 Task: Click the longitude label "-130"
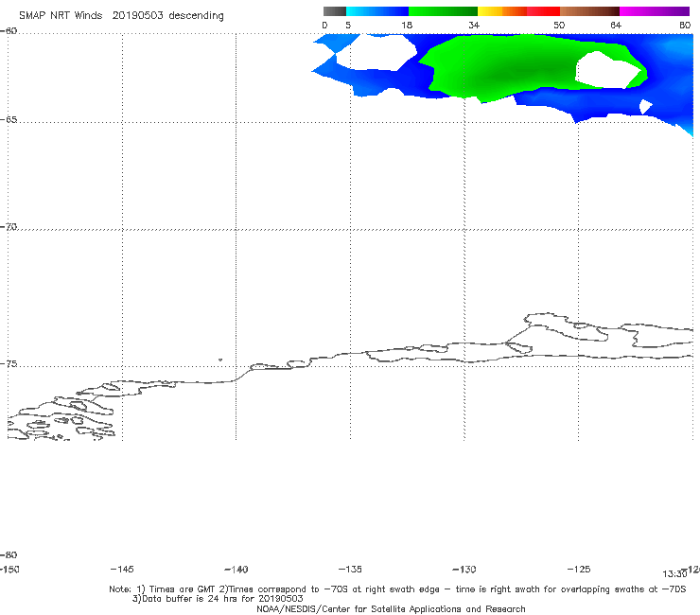(x=464, y=570)
